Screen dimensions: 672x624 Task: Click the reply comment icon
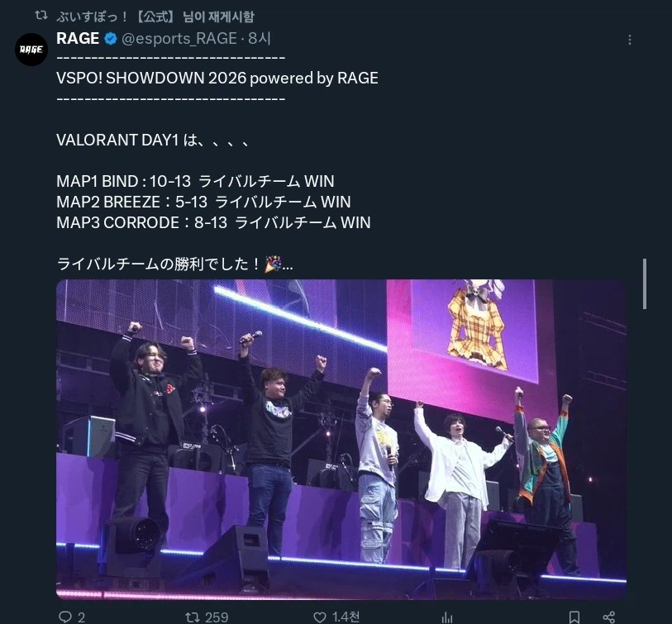pos(65,617)
